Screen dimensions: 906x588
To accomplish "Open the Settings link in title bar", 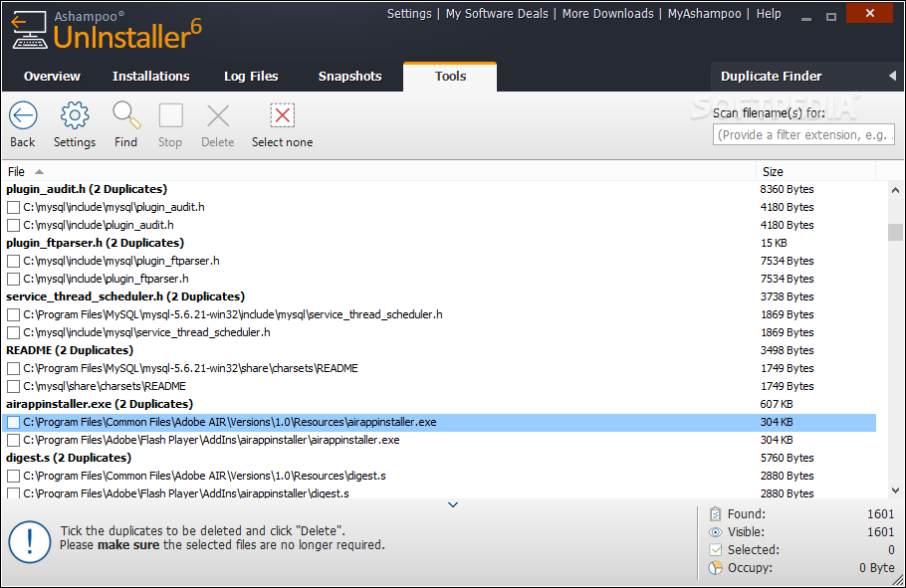I will coord(409,14).
